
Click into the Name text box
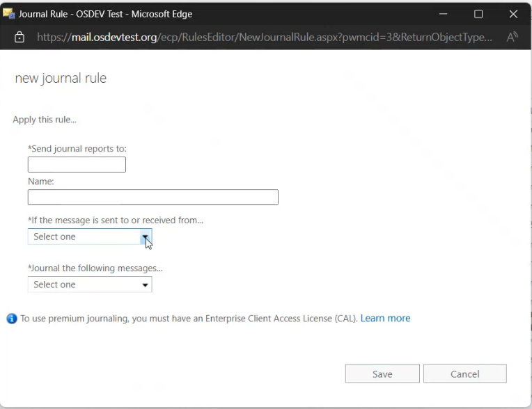(x=152, y=198)
